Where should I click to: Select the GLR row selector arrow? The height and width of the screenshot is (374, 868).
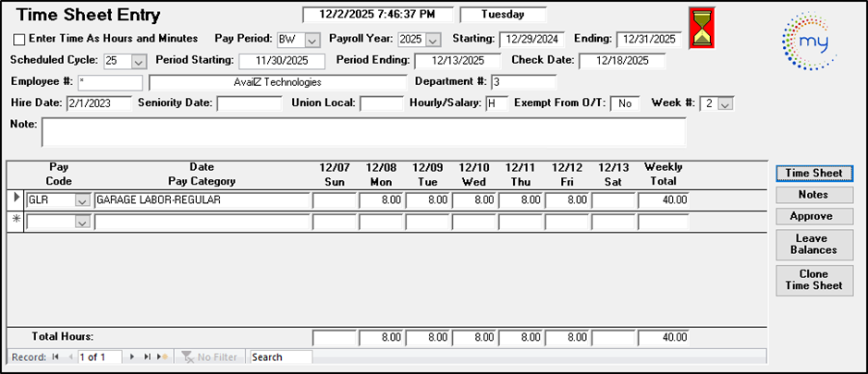coord(14,199)
